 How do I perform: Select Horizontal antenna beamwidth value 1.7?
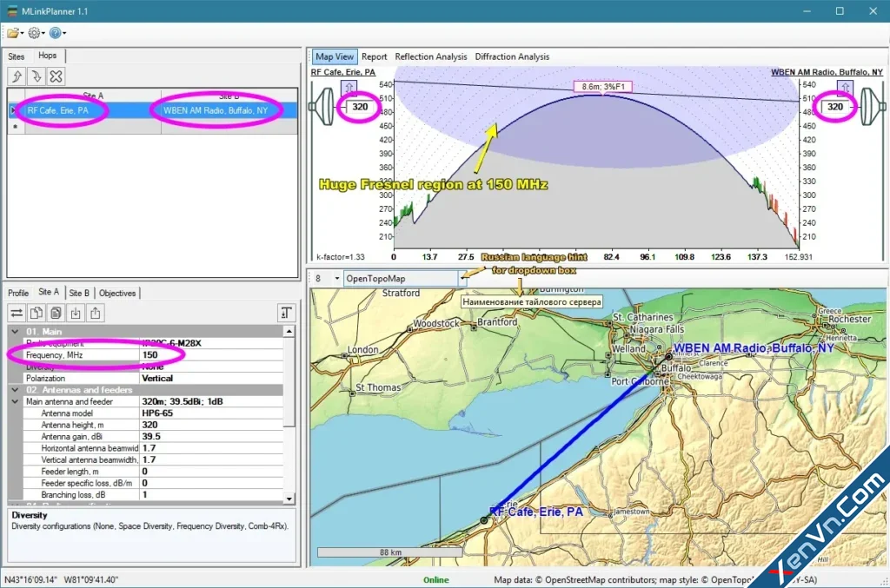point(211,448)
